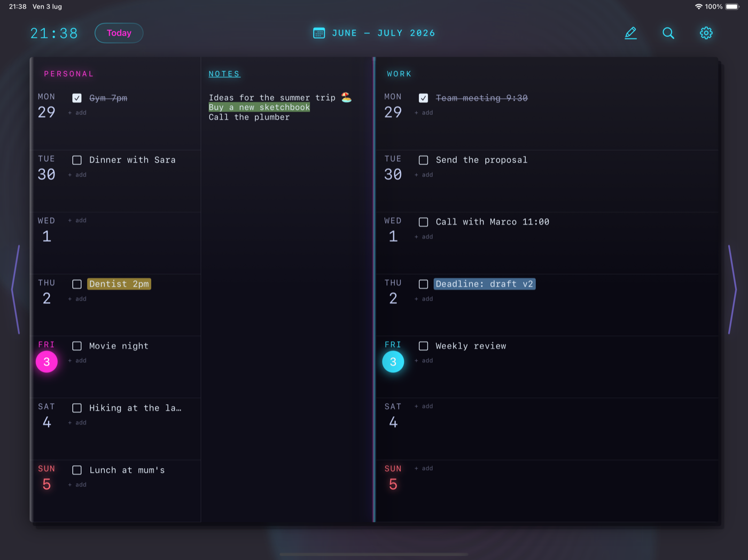Select the cyan Friday 3 date circle

[x=393, y=361]
